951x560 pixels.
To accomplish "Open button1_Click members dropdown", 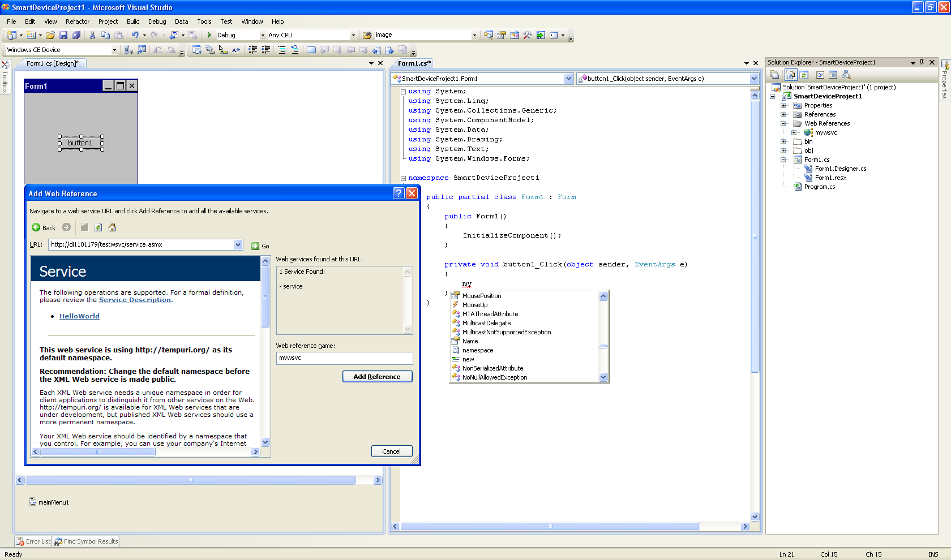I will point(754,79).
